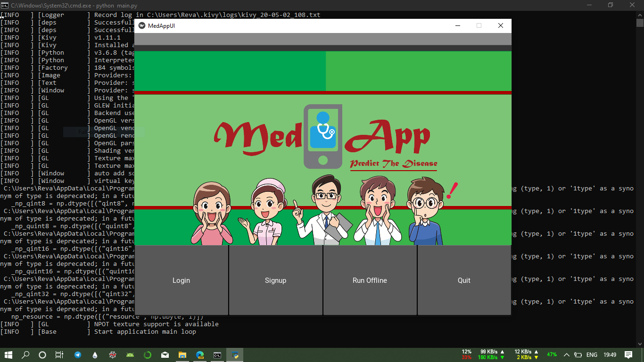Change the ENG input language indicator
This screenshot has width=644, height=362.
click(x=592, y=355)
